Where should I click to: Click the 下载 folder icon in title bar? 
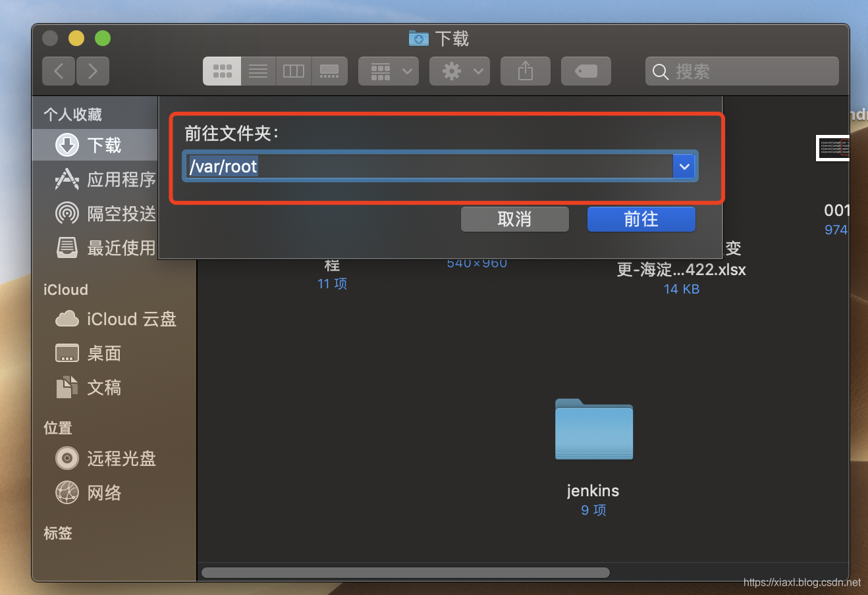coord(418,39)
